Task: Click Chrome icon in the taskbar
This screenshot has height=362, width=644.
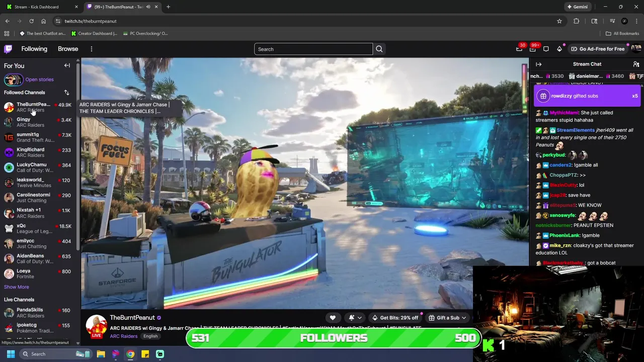Action: (x=130, y=354)
